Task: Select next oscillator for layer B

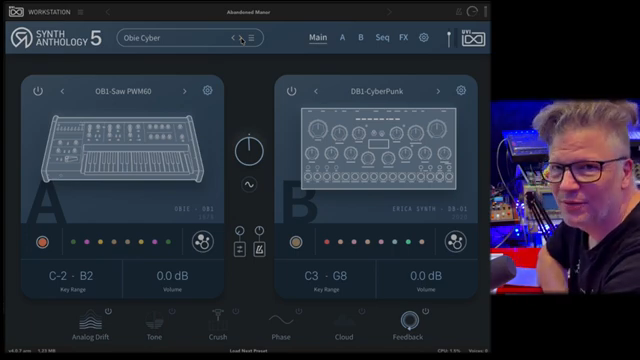Action: [438, 91]
